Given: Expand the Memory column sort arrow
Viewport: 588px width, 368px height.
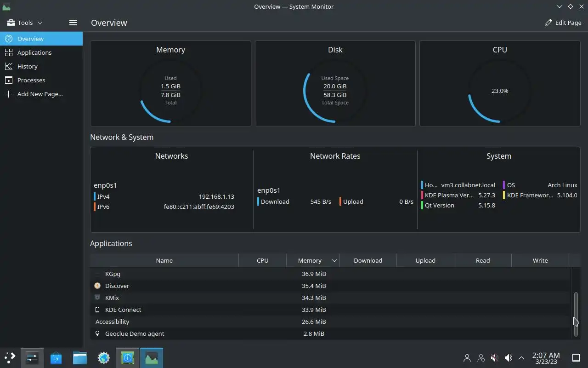Looking at the screenshot, I should (x=334, y=260).
